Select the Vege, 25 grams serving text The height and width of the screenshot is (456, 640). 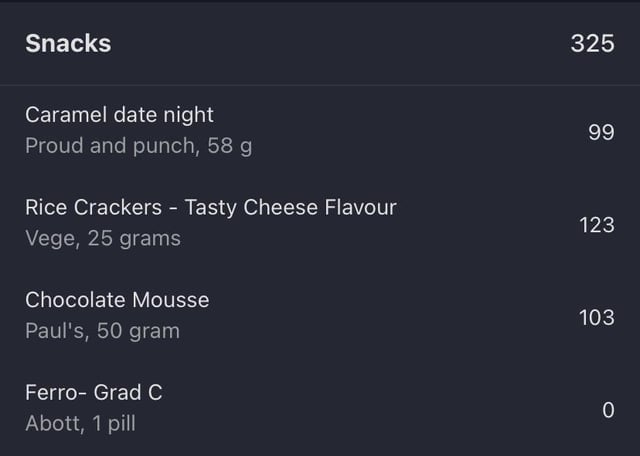coord(103,238)
